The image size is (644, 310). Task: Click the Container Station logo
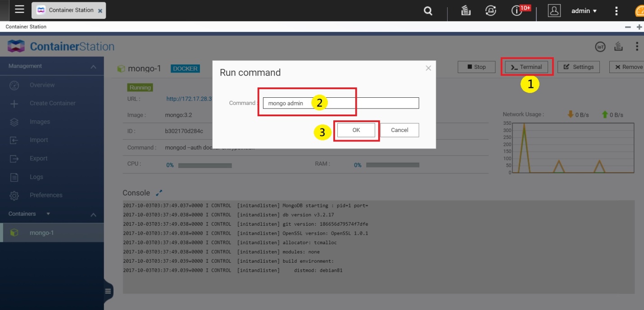tap(61, 46)
